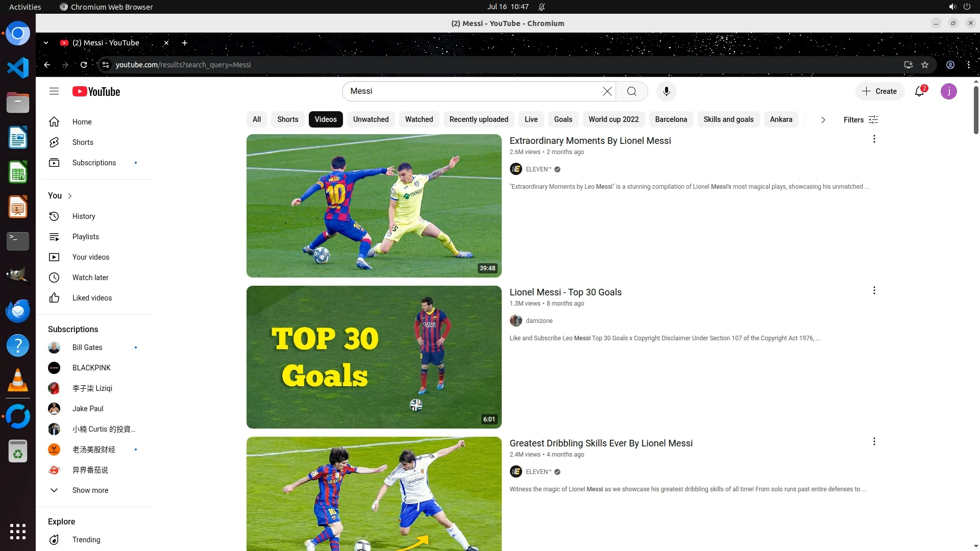Screen dimensions: 980x551
Task: Expand Show more subscriptions
Action: click(x=90, y=490)
